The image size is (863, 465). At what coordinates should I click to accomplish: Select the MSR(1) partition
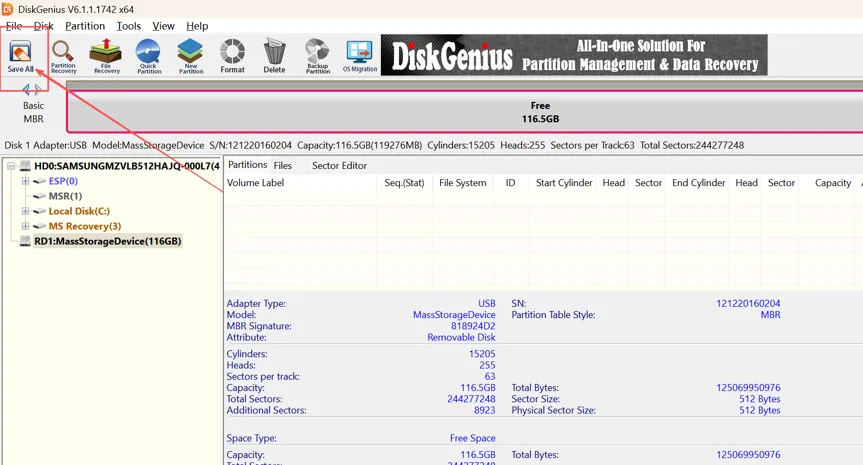click(x=65, y=196)
